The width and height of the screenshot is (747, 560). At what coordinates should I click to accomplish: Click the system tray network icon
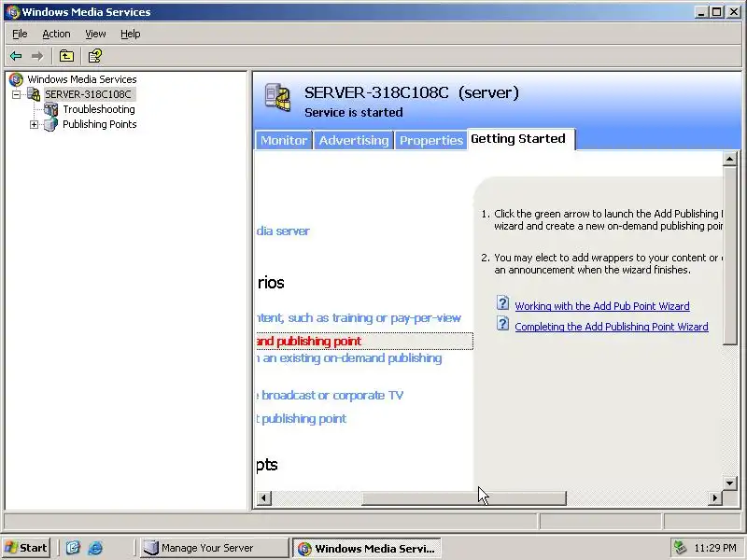[x=680, y=548]
